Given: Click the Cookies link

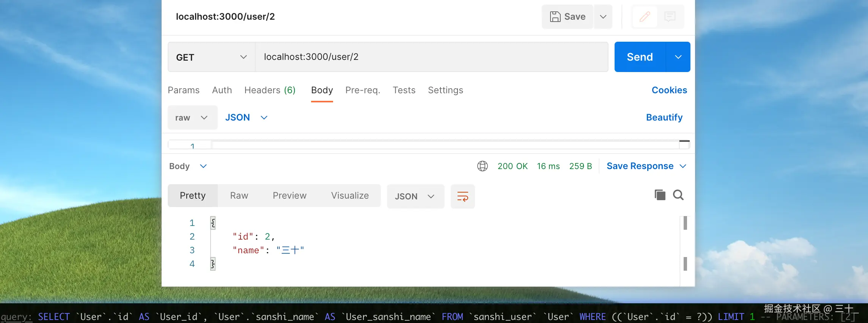Looking at the screenshot, I should click(669, 90).
